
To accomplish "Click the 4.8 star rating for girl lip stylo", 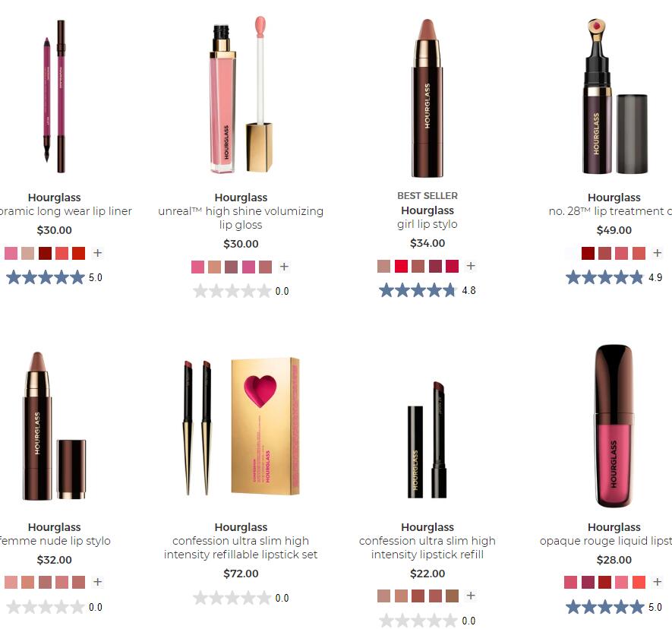I will [427, 291].
